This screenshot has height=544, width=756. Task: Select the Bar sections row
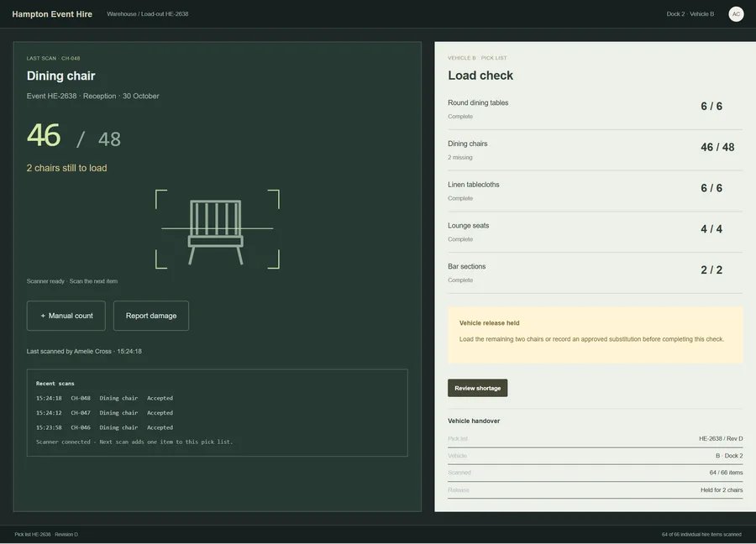click(595, 273)
